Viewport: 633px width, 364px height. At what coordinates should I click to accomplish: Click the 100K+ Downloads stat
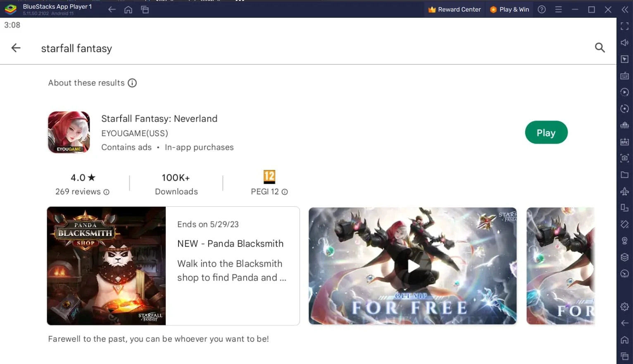(176, 184)
